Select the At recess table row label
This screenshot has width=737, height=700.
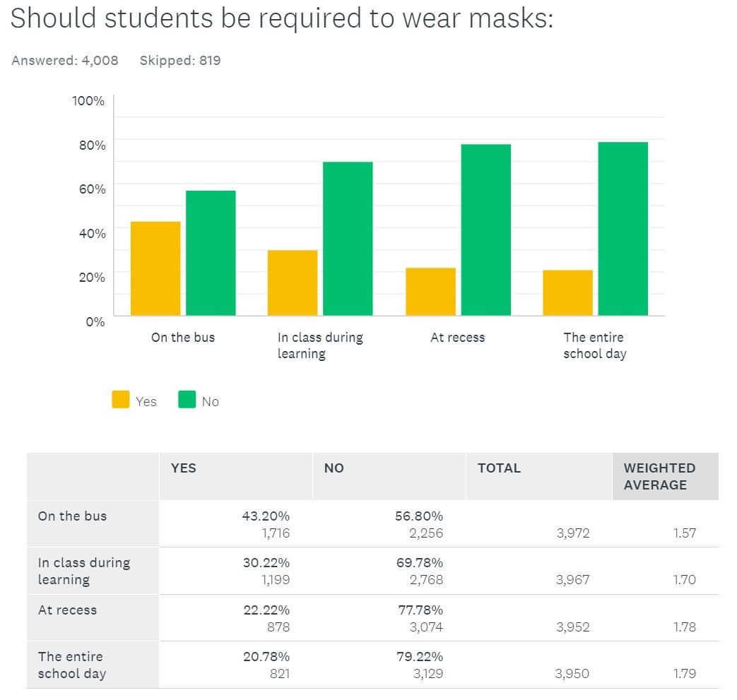point(67,610)
